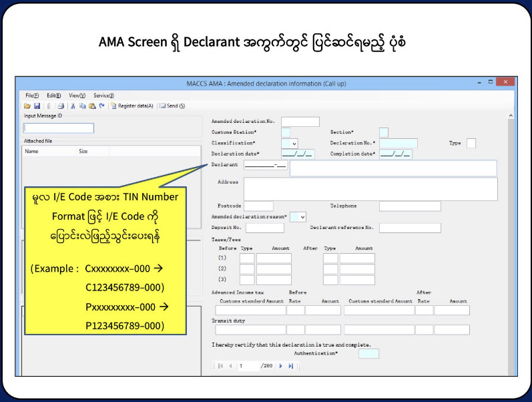This screenshot has height=402, width=532.
Task: Click the Postcode field
Action: tap(258, 206)
